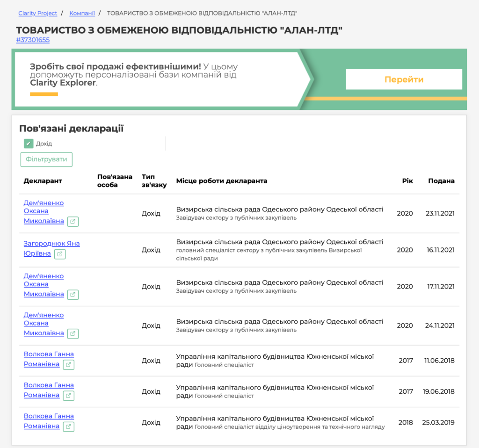Viewport: 479px width, 448px height.
Task: Open the Компанії breadcrumb link
Action: (81, 13)
